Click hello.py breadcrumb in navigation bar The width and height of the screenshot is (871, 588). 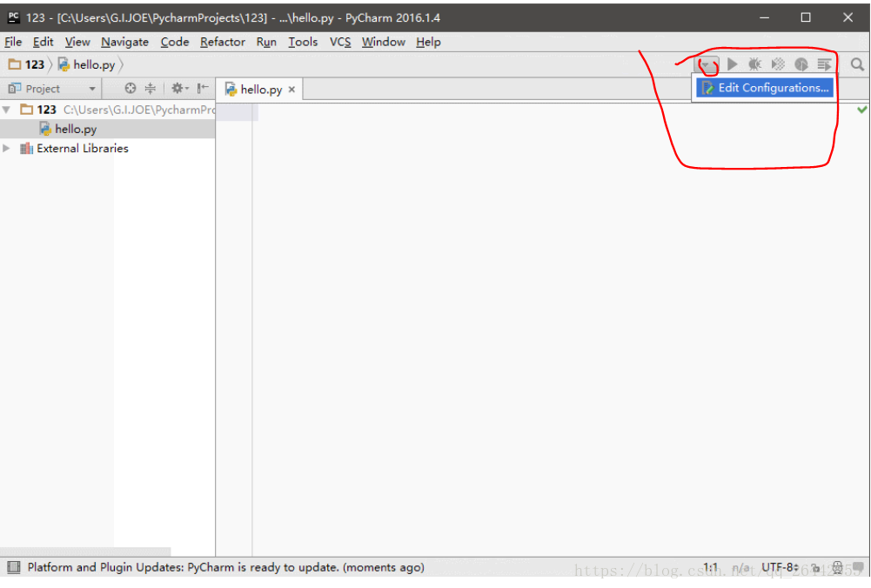[87, 64]
